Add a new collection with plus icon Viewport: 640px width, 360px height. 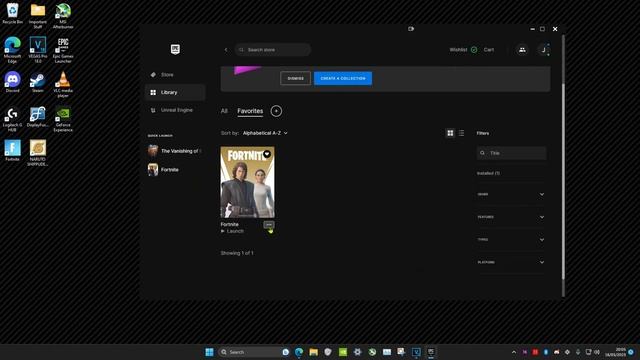[276, 111]
